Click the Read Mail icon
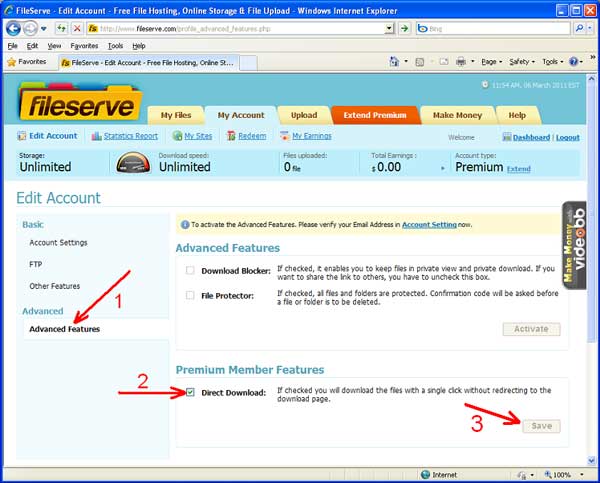600x483 pixels. 444,62
